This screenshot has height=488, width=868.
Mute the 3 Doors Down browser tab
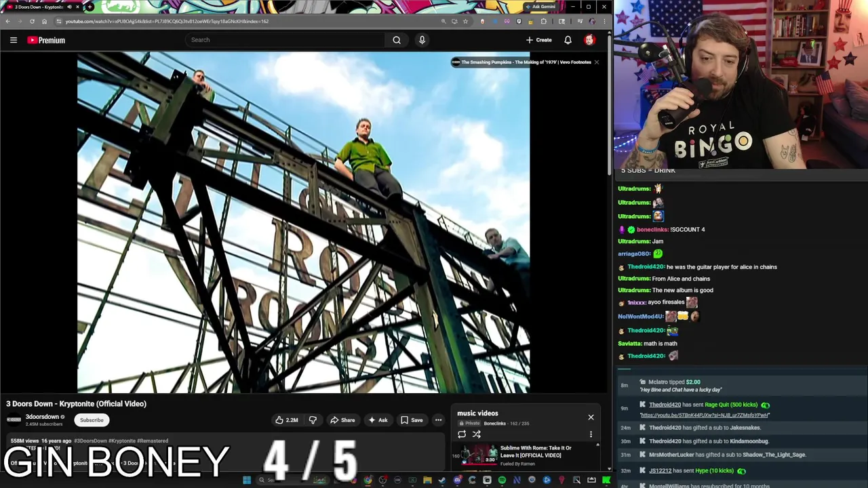tap(69, 7)
